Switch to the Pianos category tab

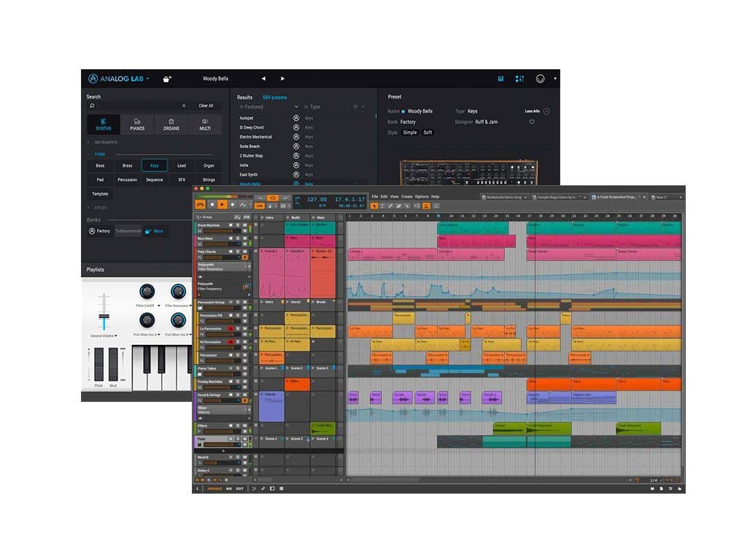tap(137, 124)
